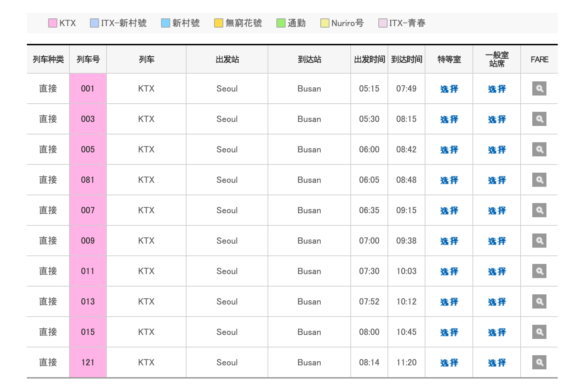Show fare for the 07:00 departure
This screenshot has height=392, width=579.
point(539,241)
